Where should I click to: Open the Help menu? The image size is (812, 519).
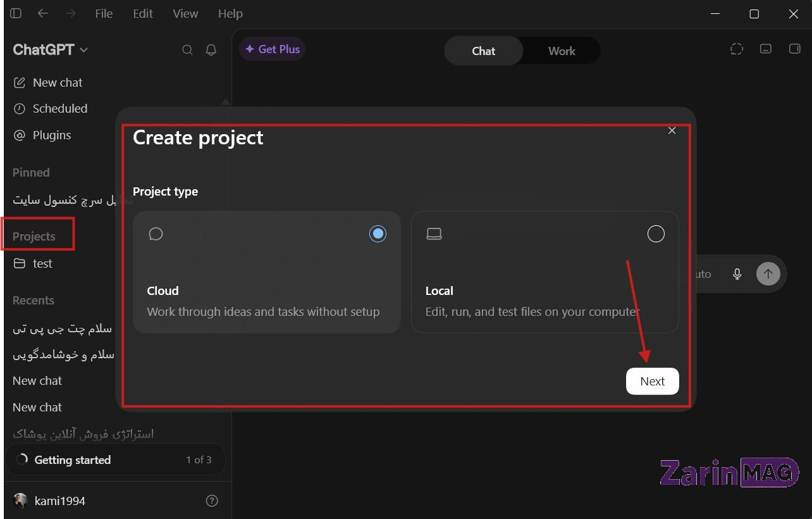(x=230, y=13)
